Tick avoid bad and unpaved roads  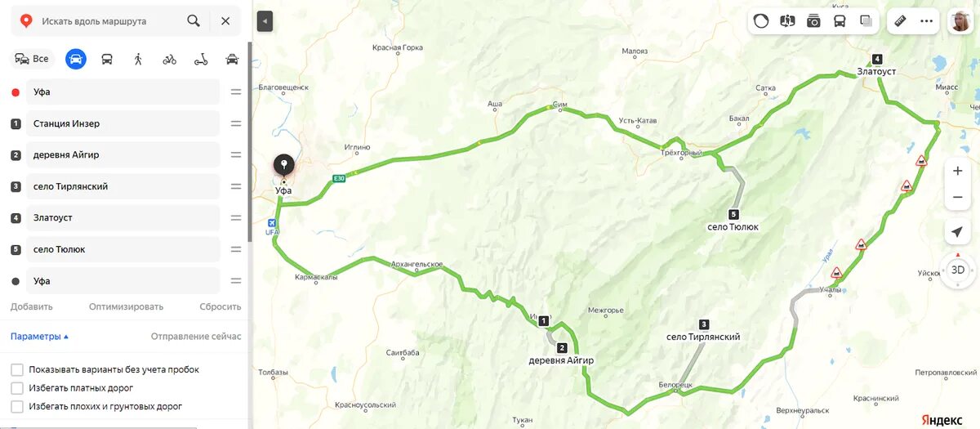coord(17,406)
